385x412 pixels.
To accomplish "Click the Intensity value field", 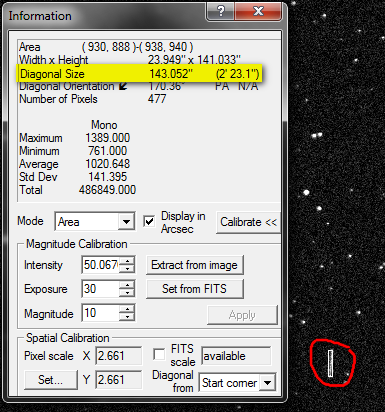I will click(x=100, y=265).
